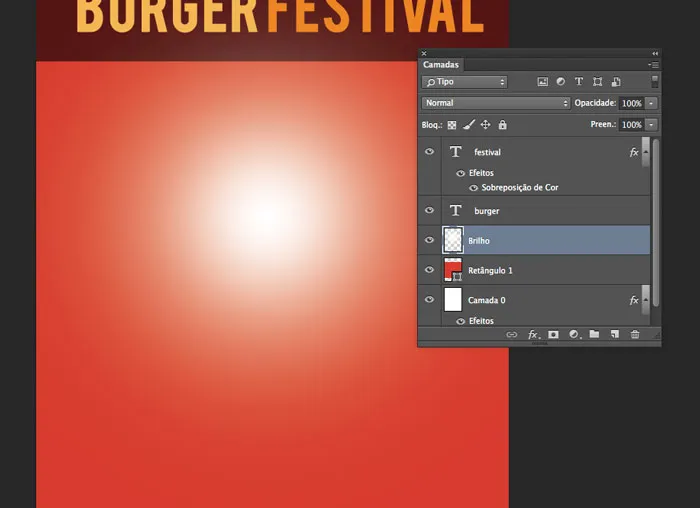Click the Efeitos label under festival layer

[x=481, y=173]
